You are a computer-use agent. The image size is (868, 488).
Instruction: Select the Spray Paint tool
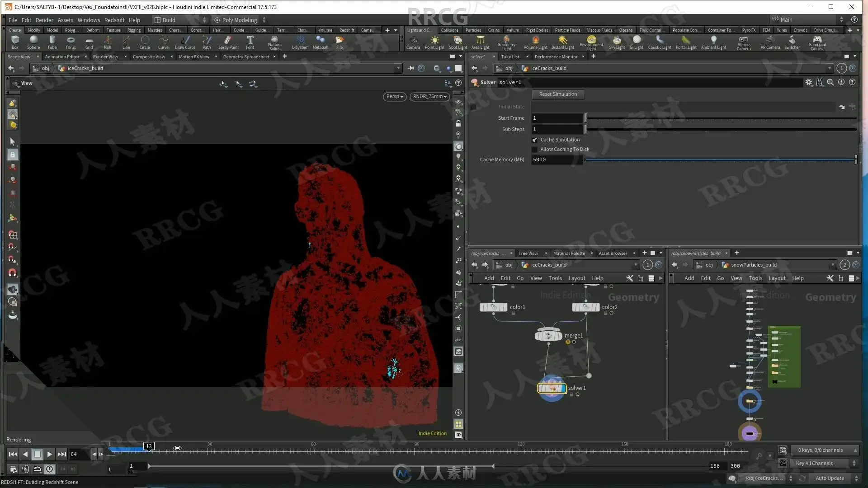pyautogui.click(x=228, y=42)
